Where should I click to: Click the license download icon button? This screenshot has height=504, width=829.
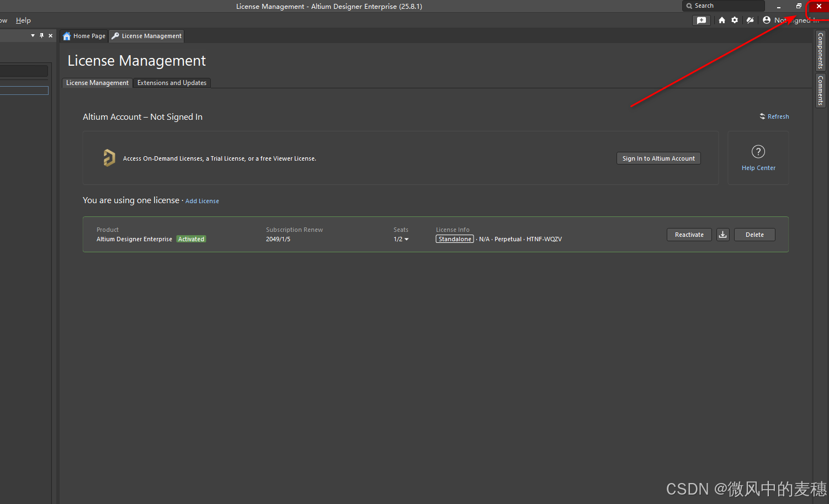[x=723, y=235]
